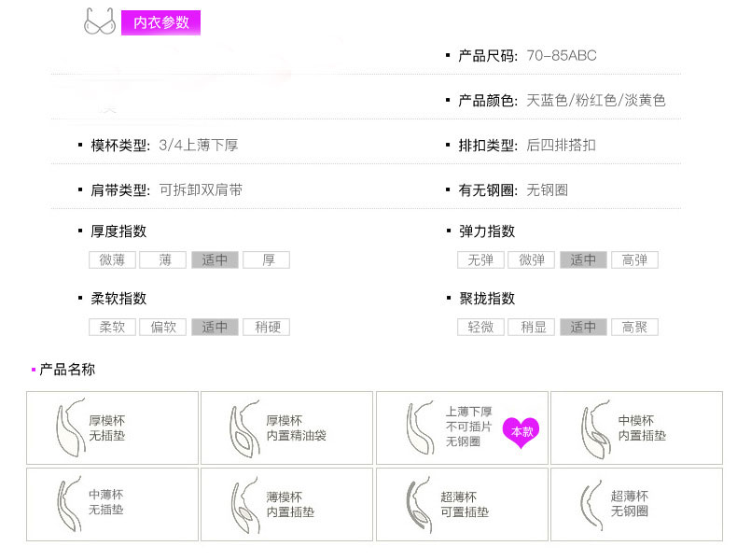This screenshot has width=737, height=560.
Task: Click the 中薄杯 无插垫 cup diagram
Action: (67, 504)
